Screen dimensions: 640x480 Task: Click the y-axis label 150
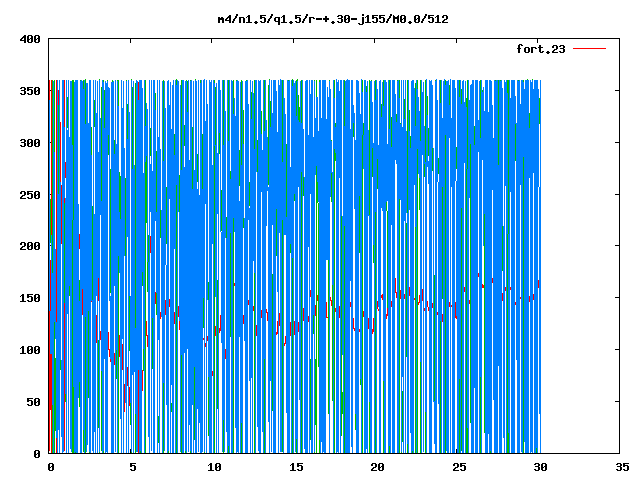pos(30,298)
